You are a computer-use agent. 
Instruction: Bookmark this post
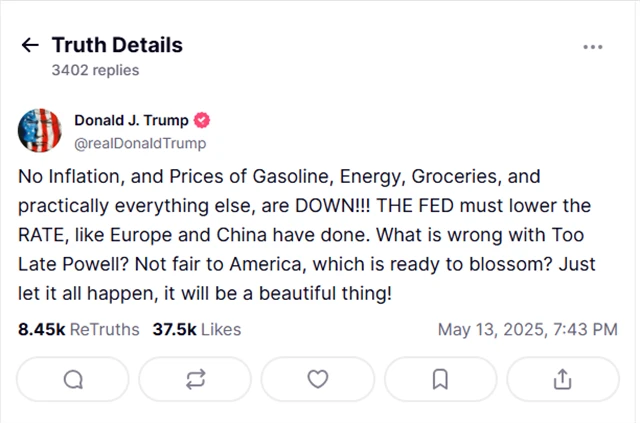(440, 379)
